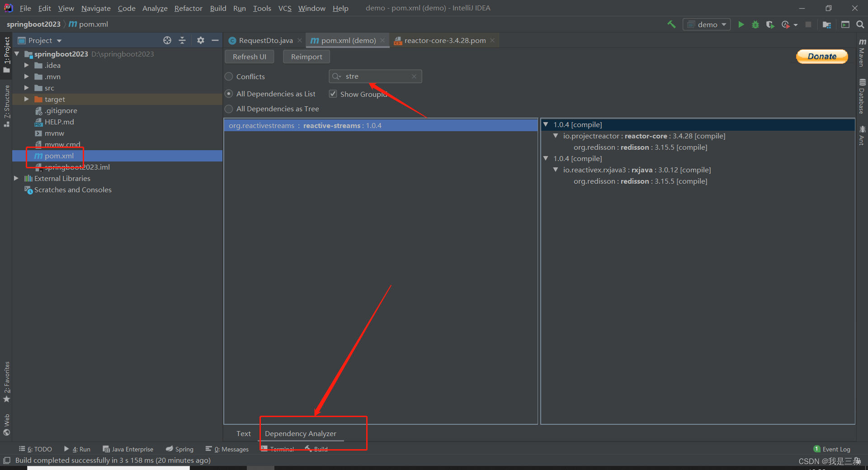Collapse all in Project panel
Screen dimensions: 868x470
182,40
